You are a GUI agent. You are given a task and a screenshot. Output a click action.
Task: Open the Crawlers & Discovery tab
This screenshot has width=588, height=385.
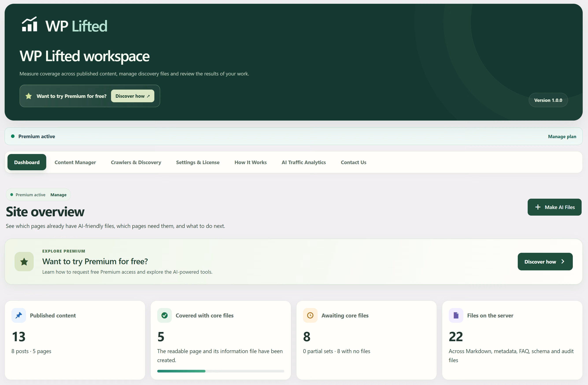click(136, 162)
